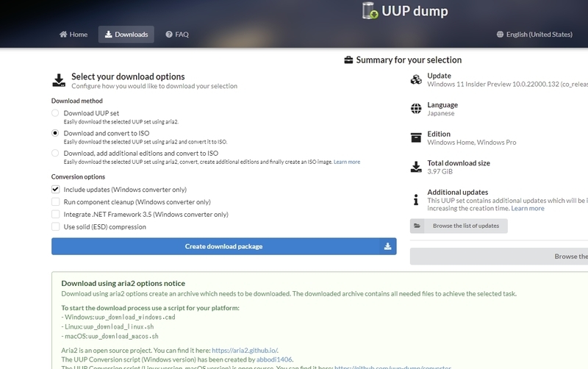Click the info icon next to Additional updates

[x=416, y=199]
